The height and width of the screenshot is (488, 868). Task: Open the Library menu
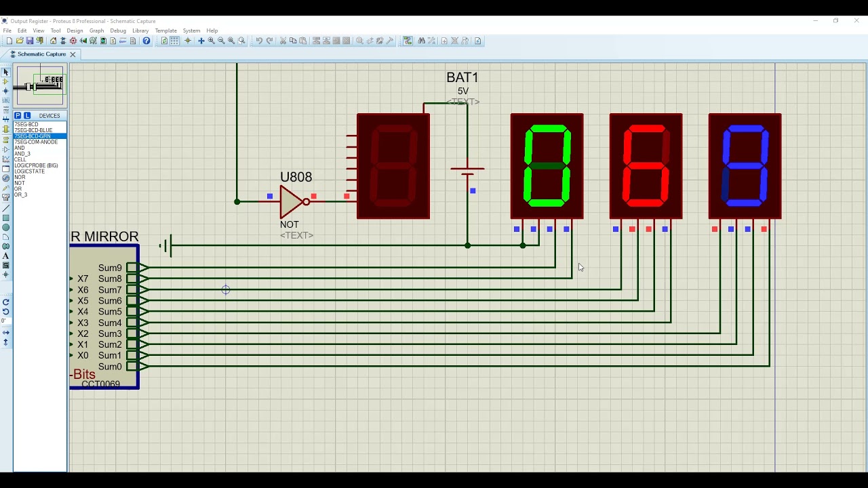[140, 30]
